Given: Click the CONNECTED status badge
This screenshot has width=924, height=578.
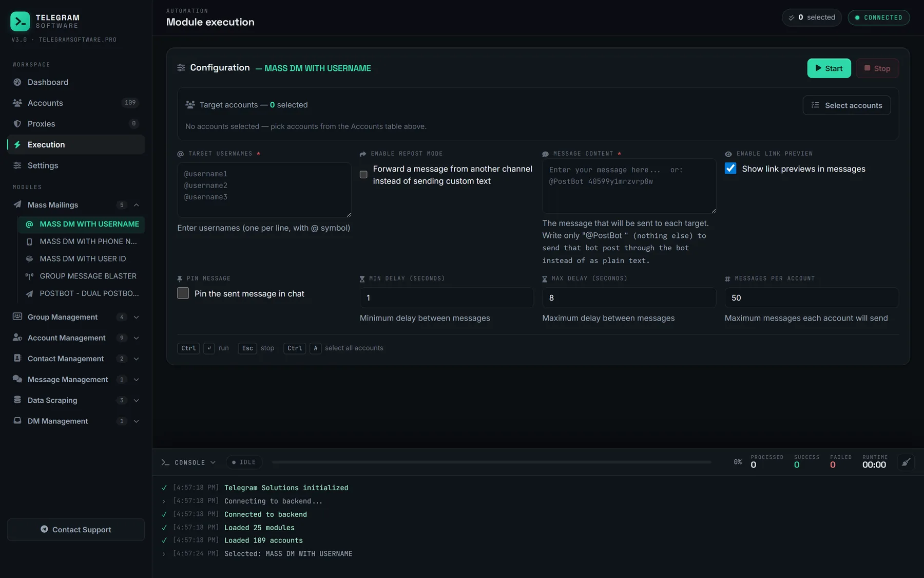Looking at the screenshot, I should pos(879,17).
